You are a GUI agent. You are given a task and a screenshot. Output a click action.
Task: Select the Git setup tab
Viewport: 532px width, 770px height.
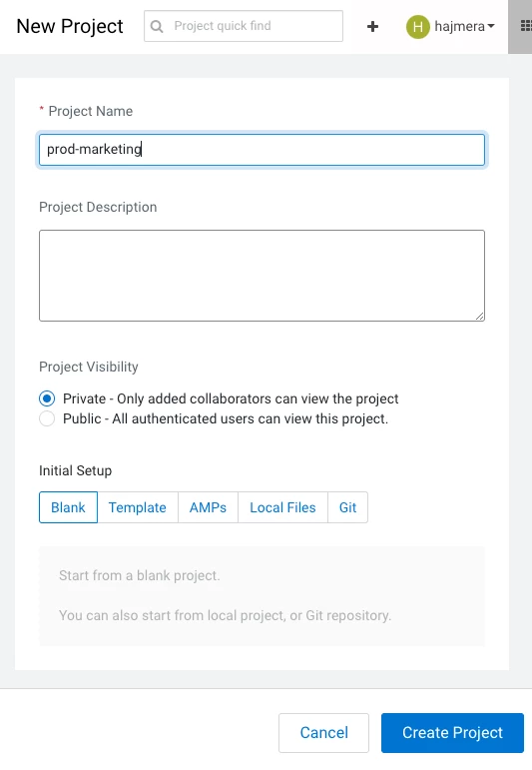(347, 507)
